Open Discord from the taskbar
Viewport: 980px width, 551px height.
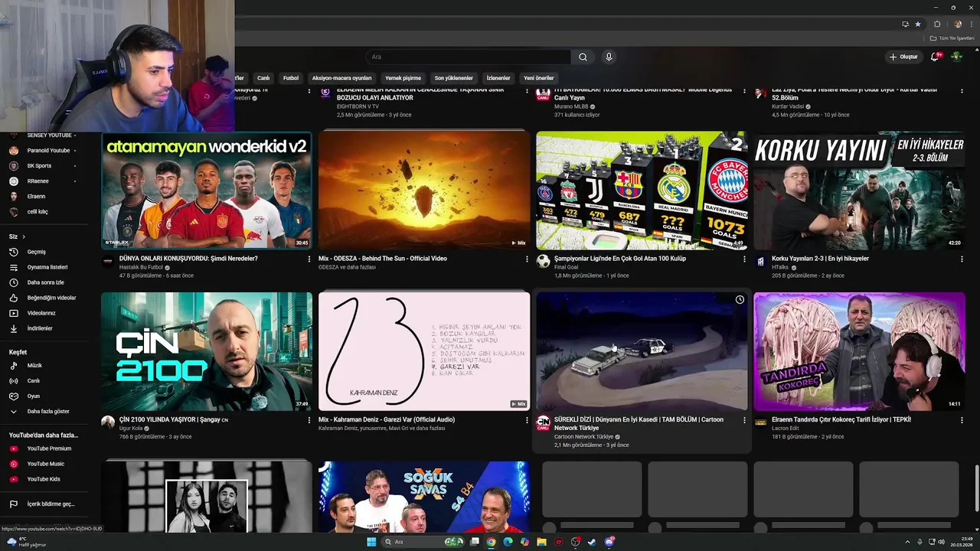coord(609,542)
